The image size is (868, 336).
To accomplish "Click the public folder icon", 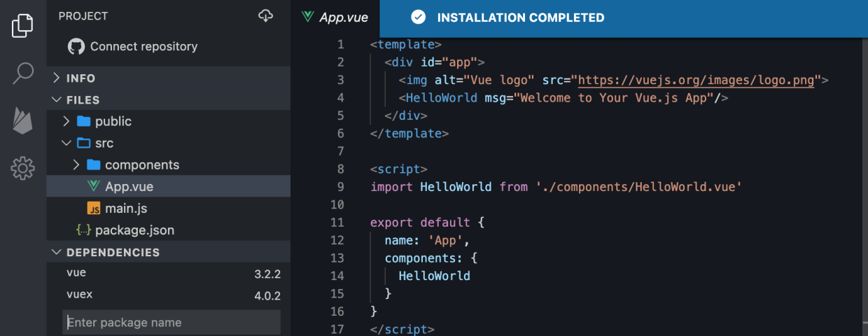I will coord(83,121).
